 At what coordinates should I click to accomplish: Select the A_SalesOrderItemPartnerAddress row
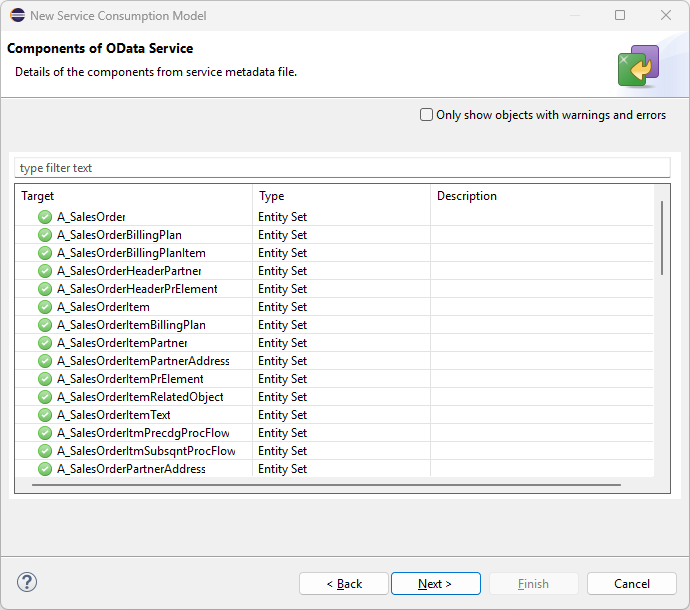(x=143, y=361)
